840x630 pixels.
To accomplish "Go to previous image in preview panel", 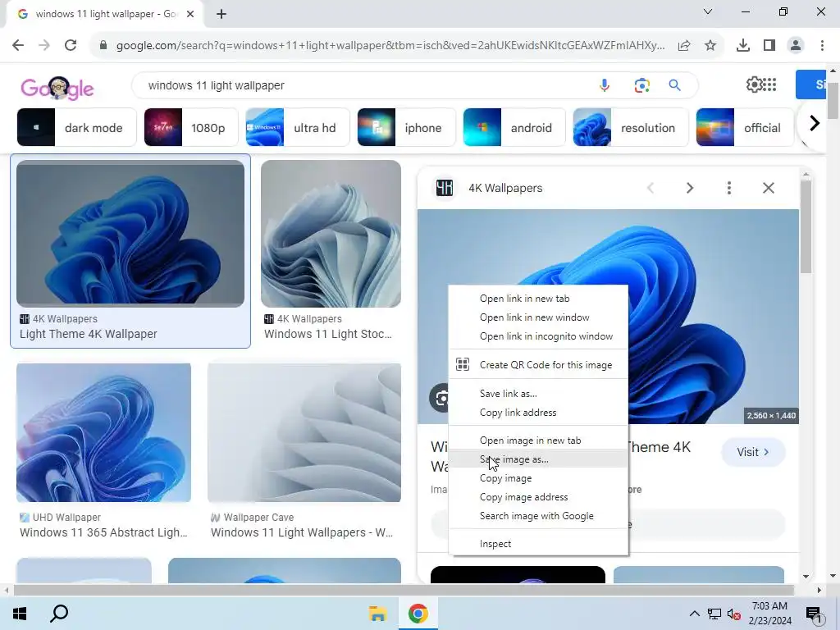I will (651, 188).
